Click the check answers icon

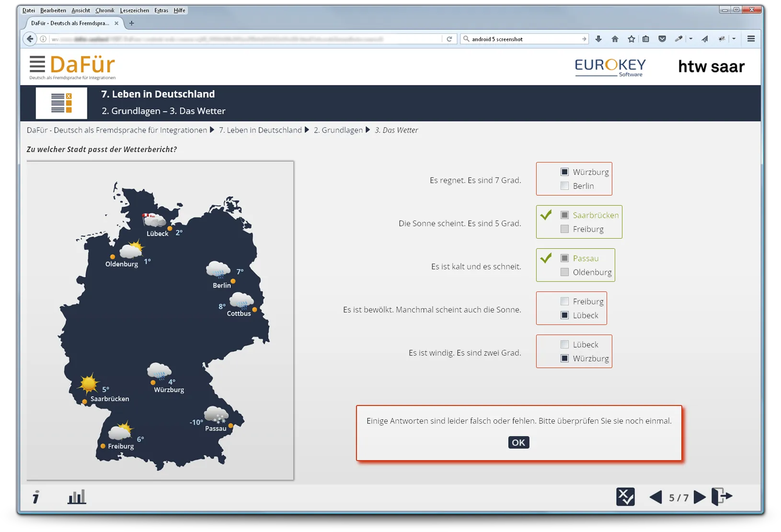tap(625, 497)
